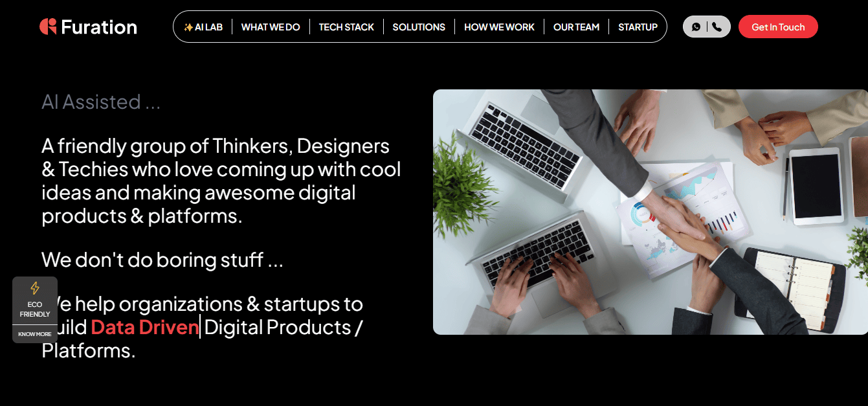Click the handshake office hero image

pyautogui.click(x=651, y=212)
